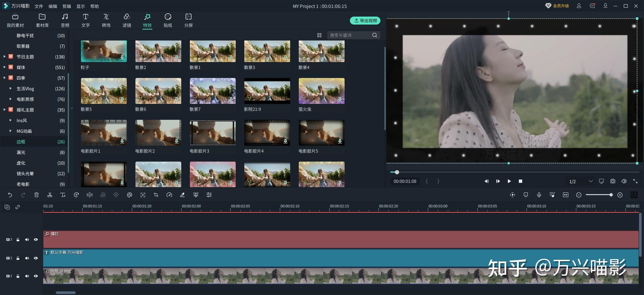
Task: Expand the 节日主题 category
Action: click(x=4, y=57)
